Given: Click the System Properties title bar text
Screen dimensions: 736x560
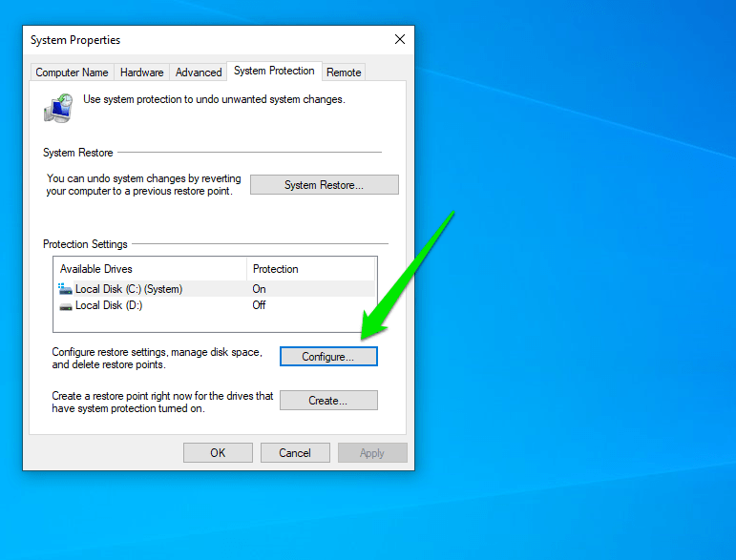Looking at the screenshot, I should click(75, 40).
